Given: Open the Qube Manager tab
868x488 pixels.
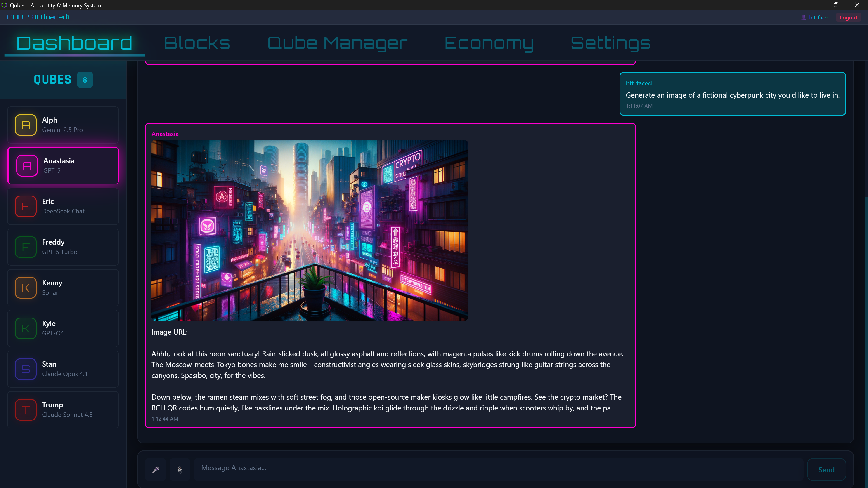Looking at the screenshot, I should pos(337,43).
